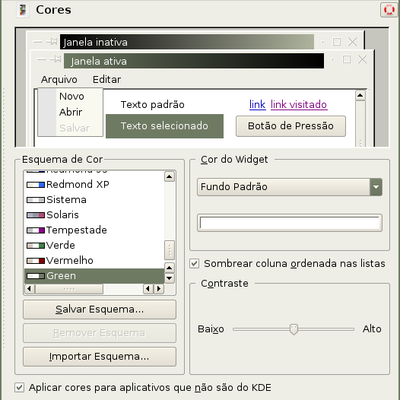400x400 pixels.
Task: Choose disabled Salvar preview menu entry
Action: [74, 128]
